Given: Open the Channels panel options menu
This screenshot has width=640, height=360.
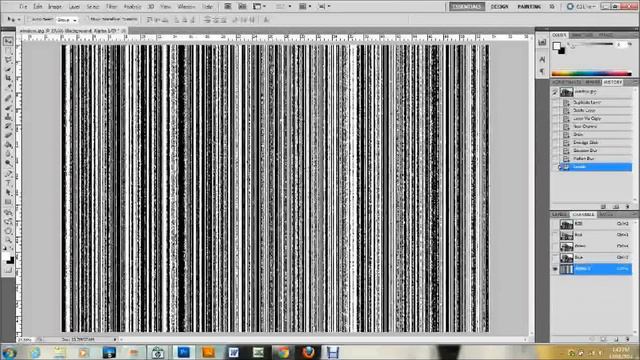Looking at the screenshot, I should pyautogui.click(x=635, y=215).
